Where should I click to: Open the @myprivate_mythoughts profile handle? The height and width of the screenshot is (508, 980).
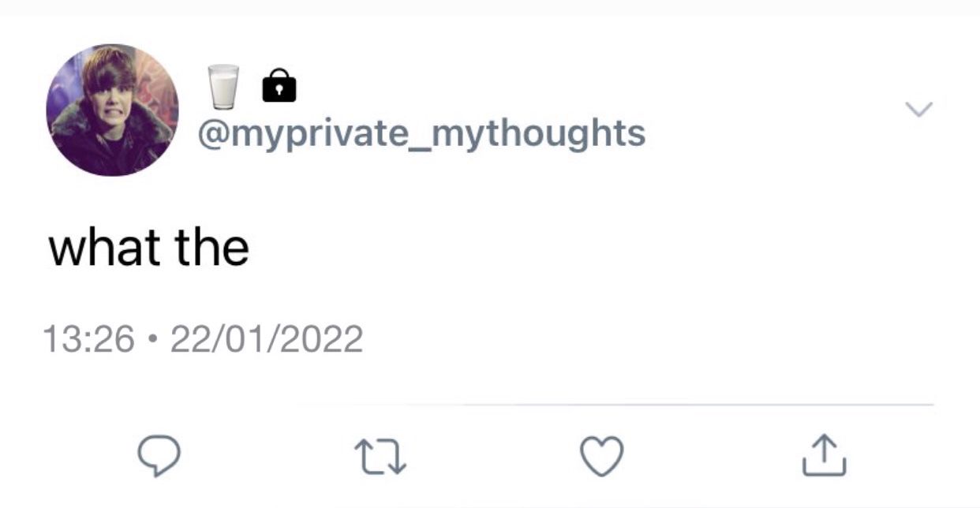click(421, 134)
